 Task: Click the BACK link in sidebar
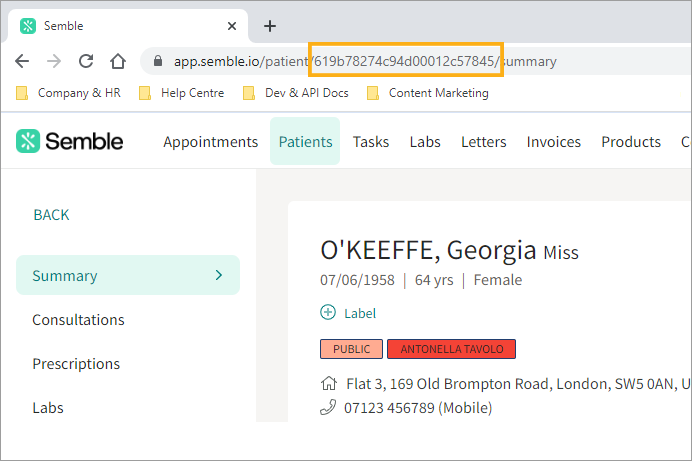coord(51,215)
